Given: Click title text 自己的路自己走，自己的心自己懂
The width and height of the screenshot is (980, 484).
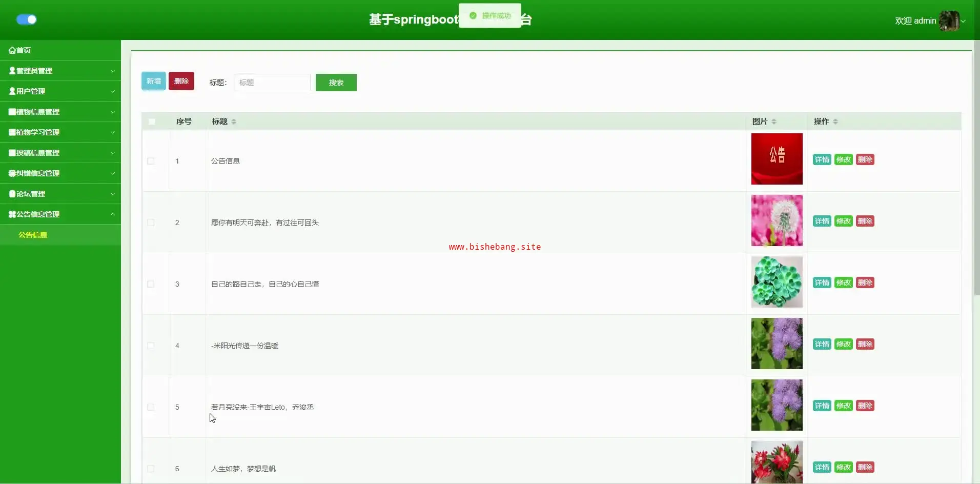Looking at the screenshot, I should [x=265, y=284].
